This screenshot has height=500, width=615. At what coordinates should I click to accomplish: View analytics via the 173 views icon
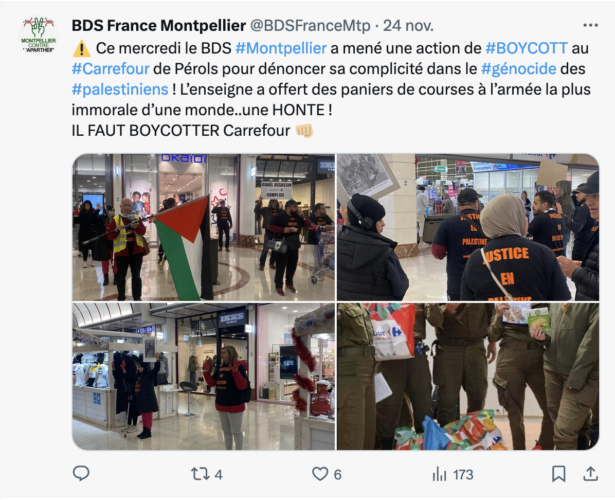pyautogui.click(x=440, y=474)
